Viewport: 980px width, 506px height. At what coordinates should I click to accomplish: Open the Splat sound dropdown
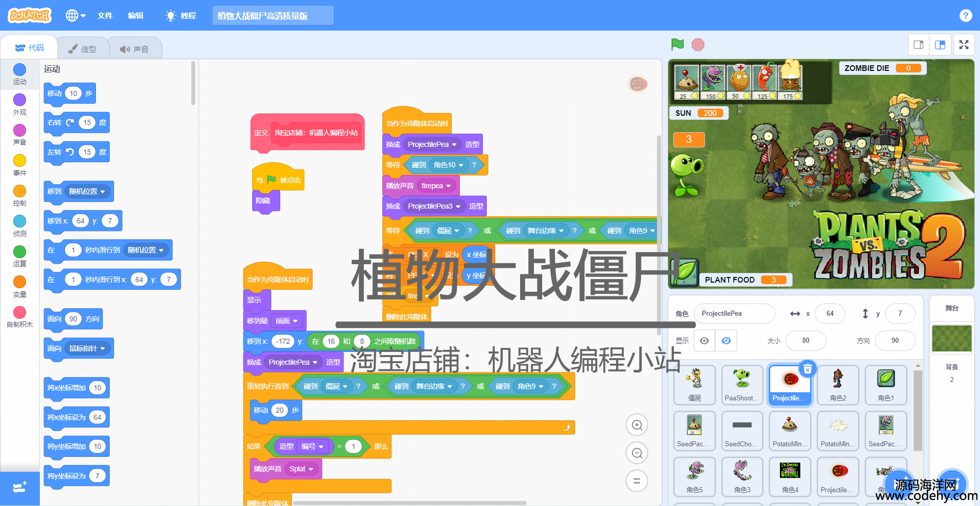click(301, 469)
